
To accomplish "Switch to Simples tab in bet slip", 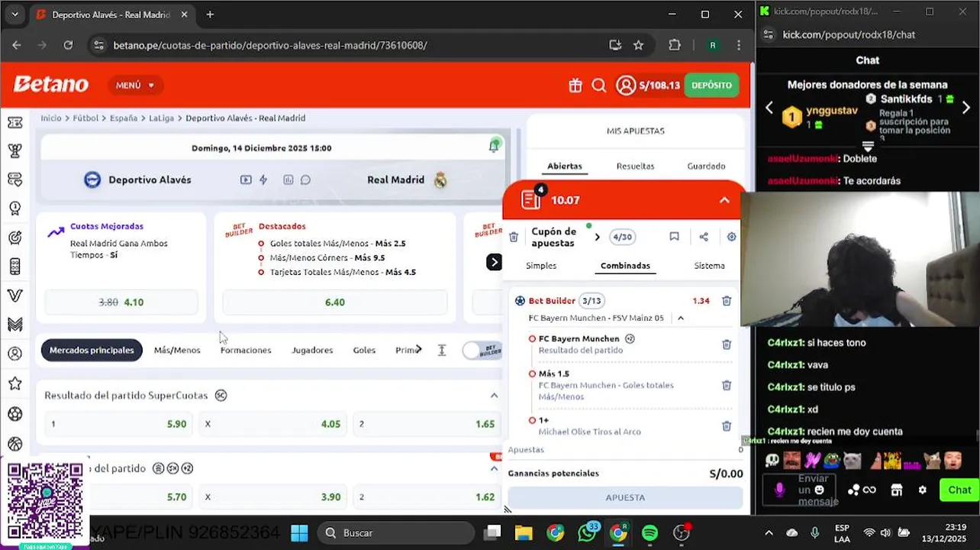I will [x=541, y=266].
